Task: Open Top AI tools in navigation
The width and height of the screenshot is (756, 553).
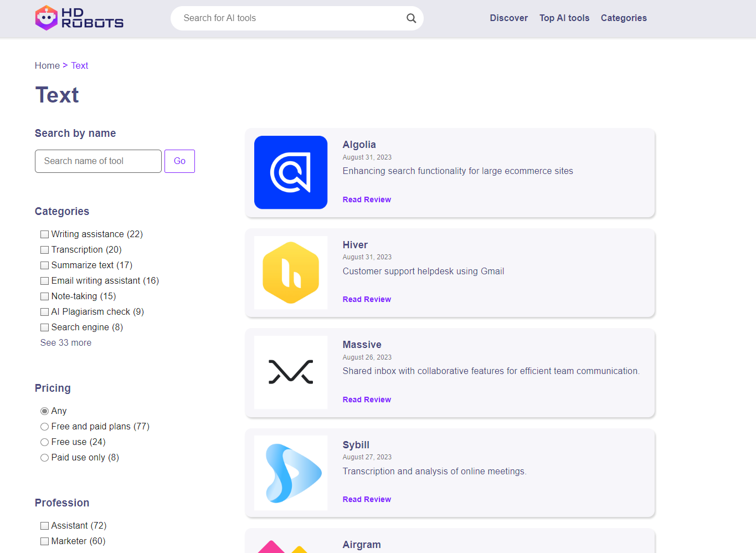Action: pos(564,18)
